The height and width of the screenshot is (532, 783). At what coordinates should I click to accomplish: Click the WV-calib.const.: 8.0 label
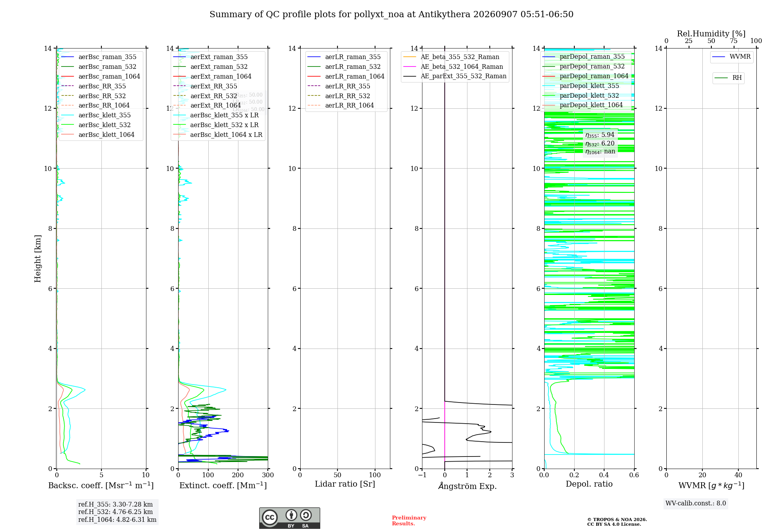tap(696, 503)
